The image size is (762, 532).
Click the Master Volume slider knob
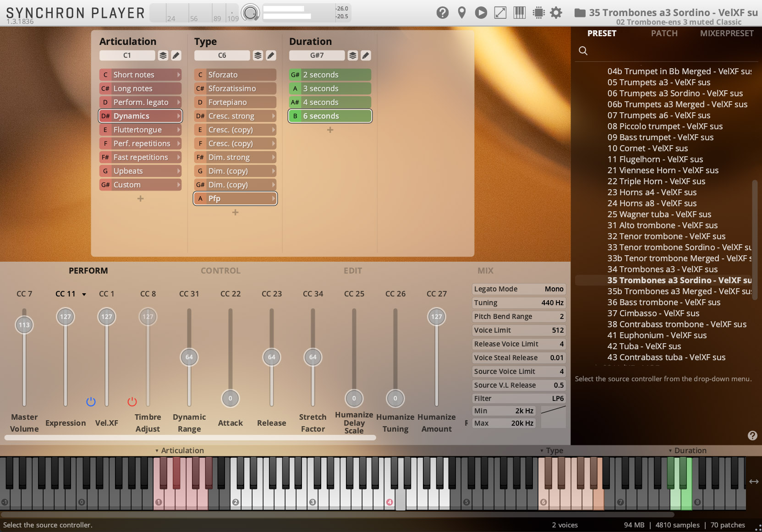click(24, 325)
